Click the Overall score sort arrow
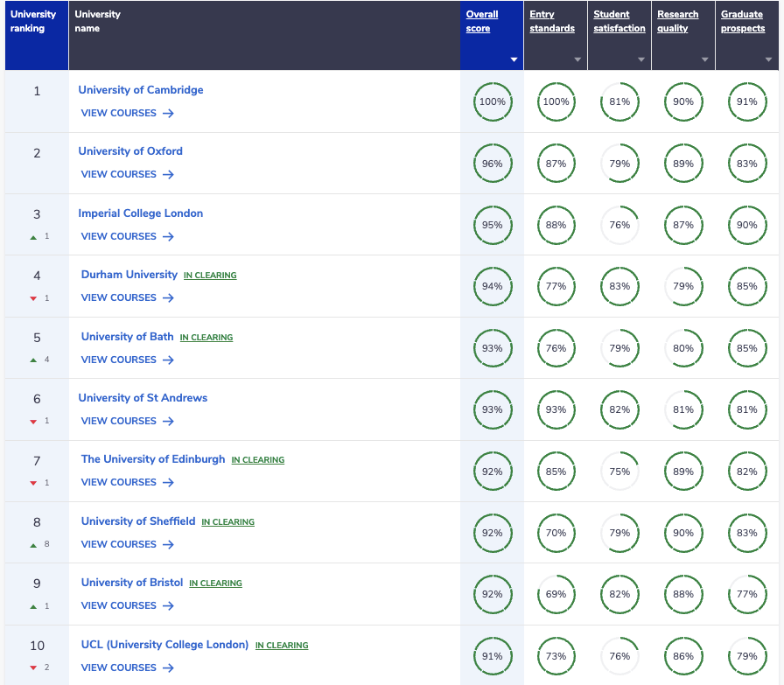The width and height of the screenshot is (784, 685). 514,59
